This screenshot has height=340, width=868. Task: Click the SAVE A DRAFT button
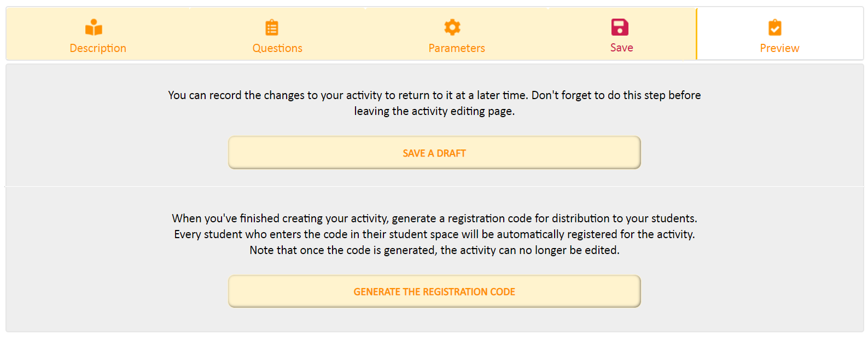(x=434, y=153)
